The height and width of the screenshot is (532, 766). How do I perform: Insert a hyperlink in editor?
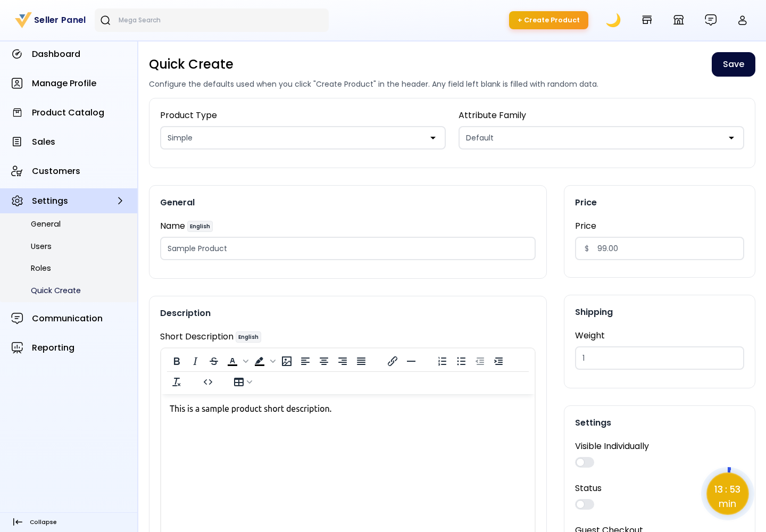pyautogui.click(x=393, y=361)
